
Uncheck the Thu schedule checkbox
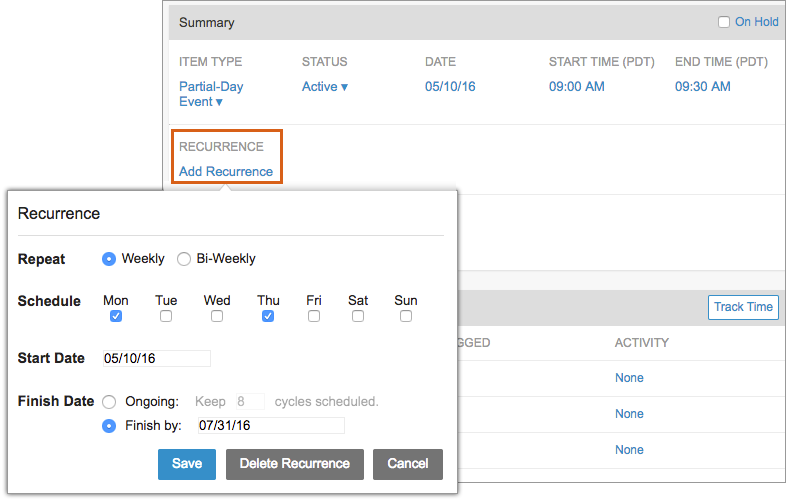coord(268,316)
